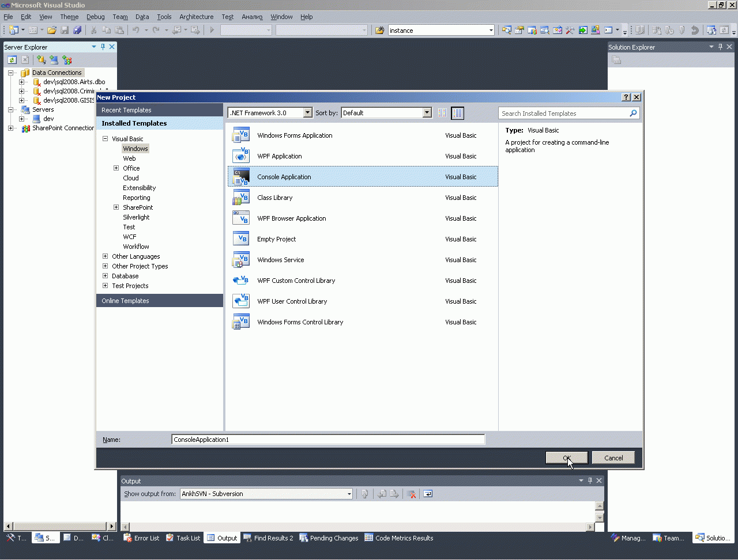This screenshot has height=560, width=738.
Task: Switch to the Find Results 2 tab
Action: 268,538
